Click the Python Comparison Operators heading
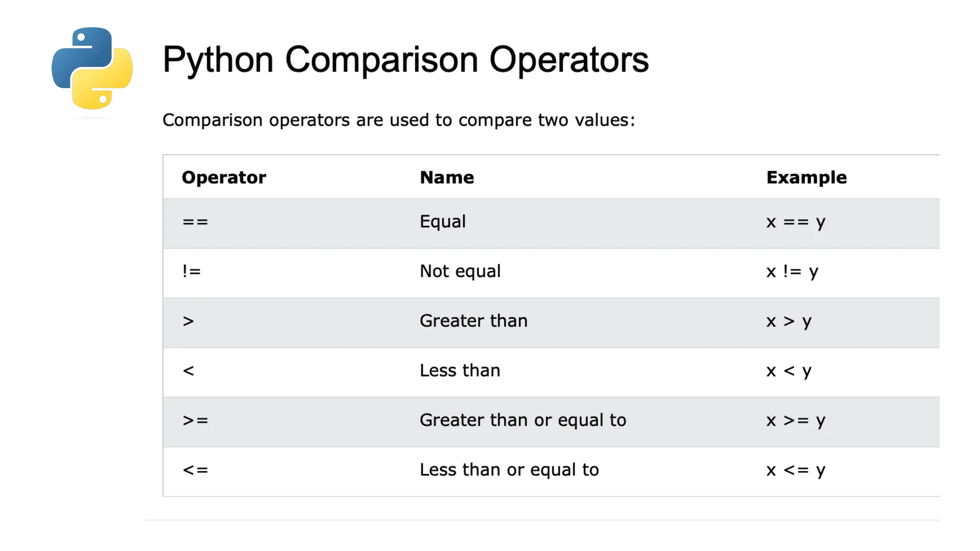This screenshot has height=551, width=980. click(405, 60)
